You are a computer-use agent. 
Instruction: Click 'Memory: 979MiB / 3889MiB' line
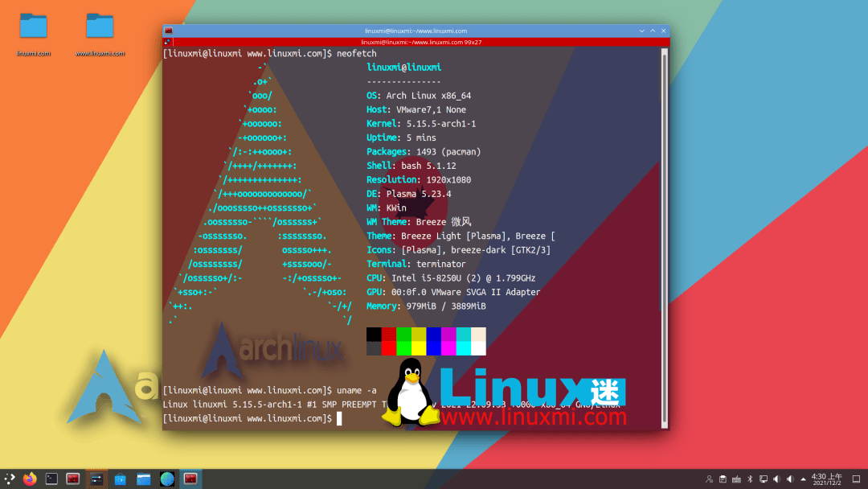tap(426, 306)
